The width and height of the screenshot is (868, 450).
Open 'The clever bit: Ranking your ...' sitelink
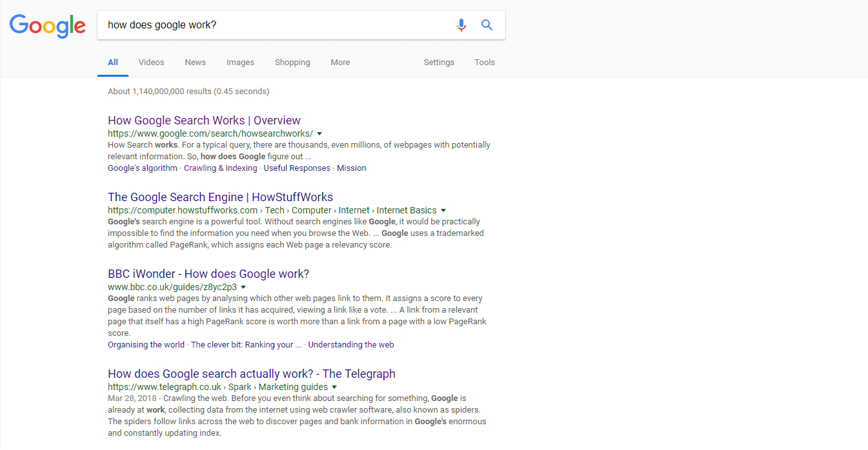point(247,345)
